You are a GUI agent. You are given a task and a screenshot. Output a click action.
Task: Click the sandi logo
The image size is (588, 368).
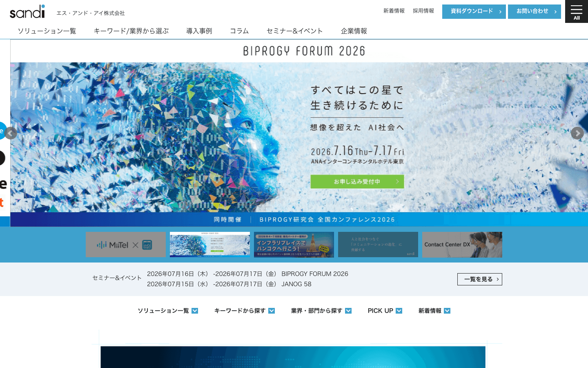(27, 11)
